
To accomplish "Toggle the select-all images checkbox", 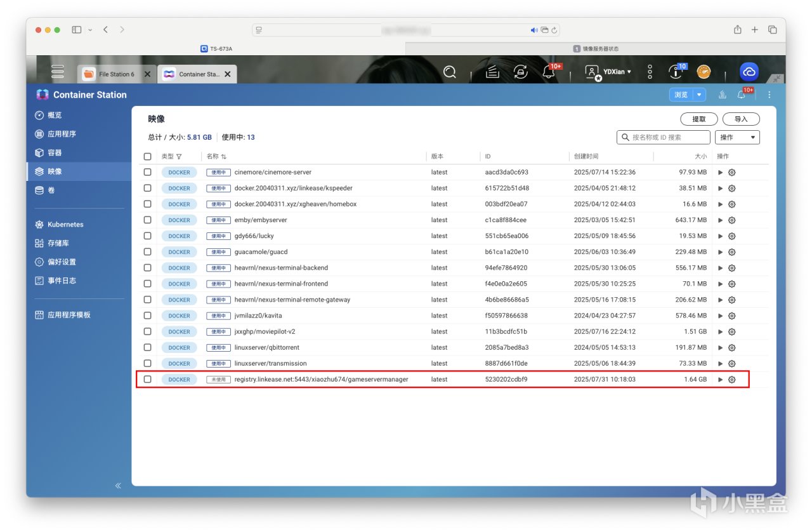I will pos(148,156).
